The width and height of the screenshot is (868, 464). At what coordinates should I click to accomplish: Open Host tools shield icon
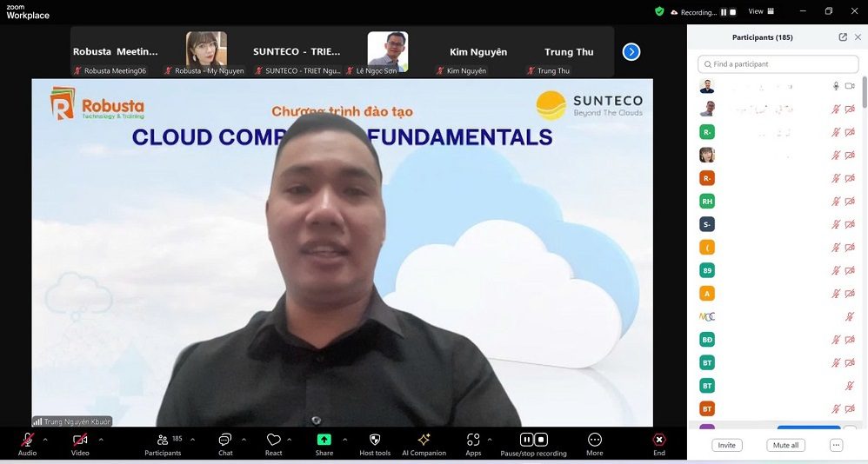tap(375, 444)
